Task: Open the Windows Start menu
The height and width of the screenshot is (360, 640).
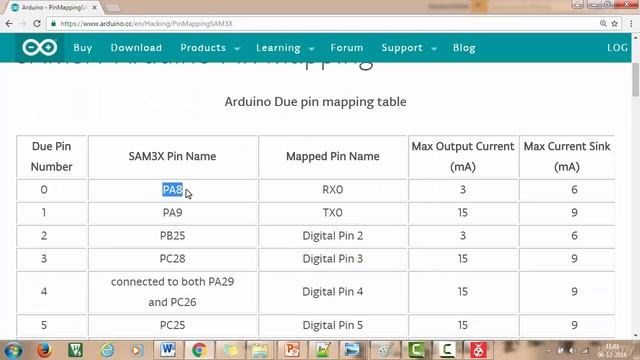Action: (x=13, y=350)
